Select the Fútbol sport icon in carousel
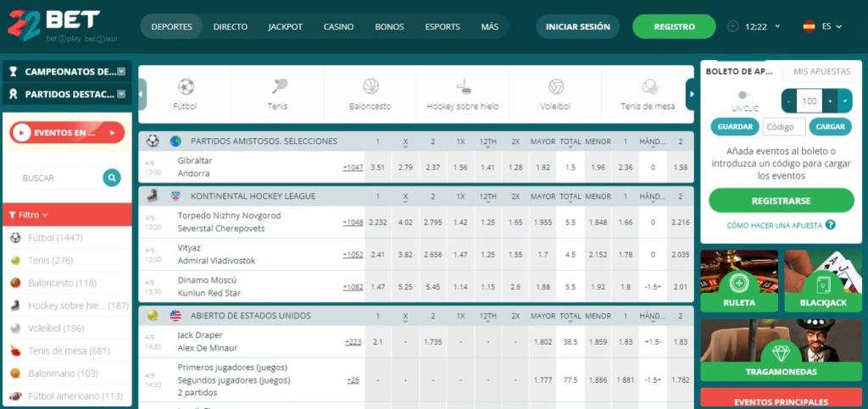The width and height of the screenshot is (868, 409). 186,86
